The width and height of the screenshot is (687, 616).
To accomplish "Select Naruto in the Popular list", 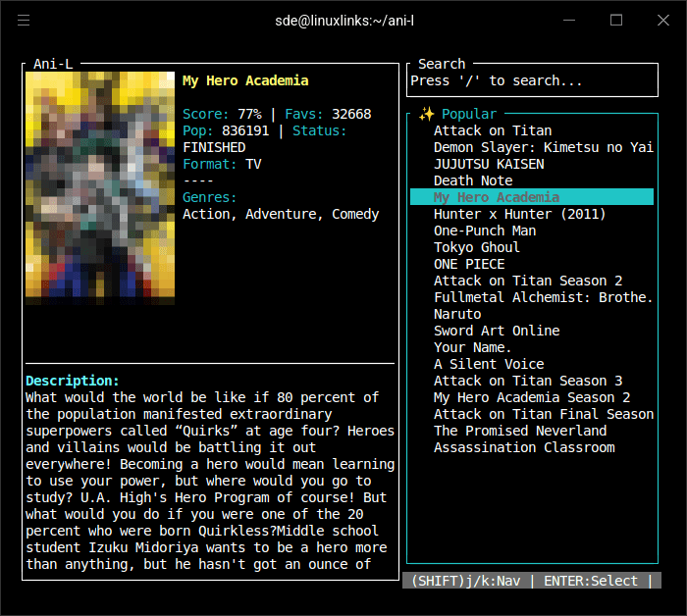I will coord(457,314).
